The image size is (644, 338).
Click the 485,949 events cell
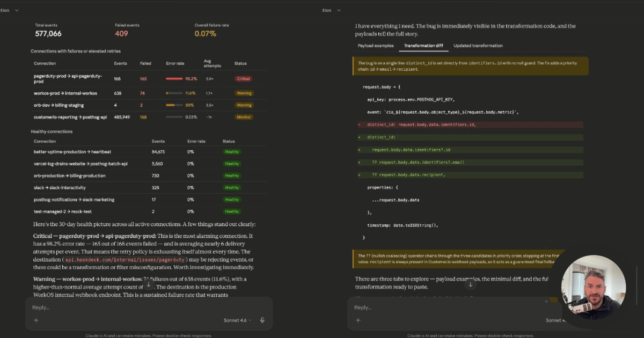[x=122, y=117]
